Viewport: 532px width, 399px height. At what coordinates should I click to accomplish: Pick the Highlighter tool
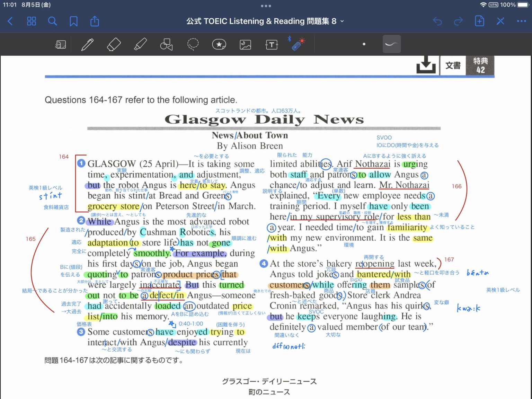(x=140, y=44)
